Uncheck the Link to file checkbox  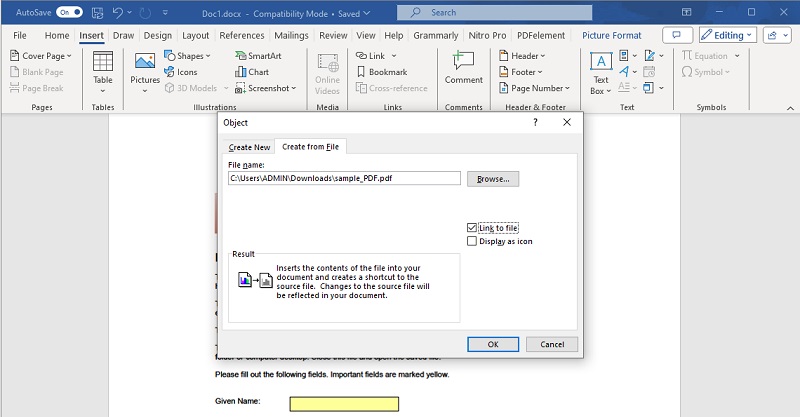point(472,228)
